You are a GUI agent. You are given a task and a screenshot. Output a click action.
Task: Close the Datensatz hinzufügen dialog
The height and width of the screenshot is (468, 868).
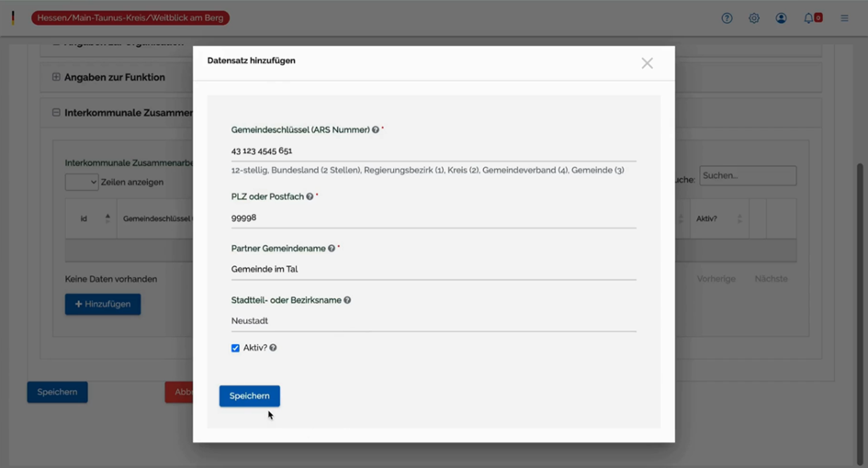tap(647, 63)
